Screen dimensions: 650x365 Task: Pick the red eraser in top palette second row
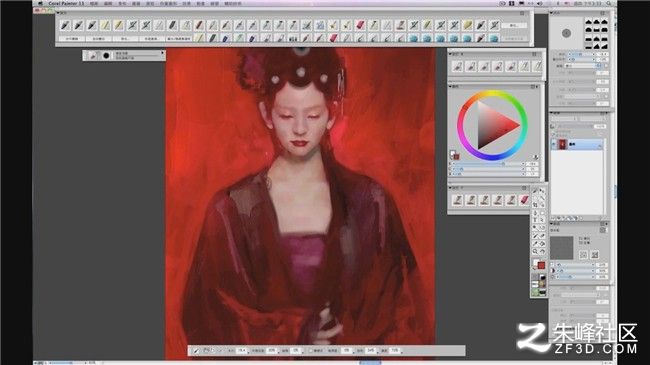click(x=333, y=39)
